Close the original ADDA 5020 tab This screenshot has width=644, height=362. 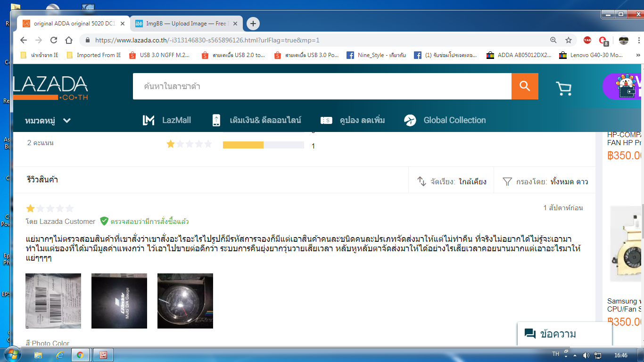[123, 24]
